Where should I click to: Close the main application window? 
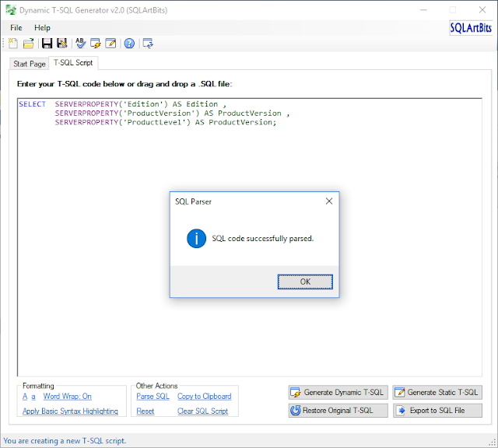[482, 10]
